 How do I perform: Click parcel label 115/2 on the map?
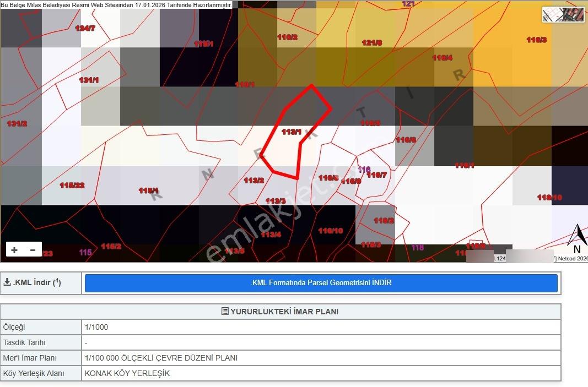pyautogui.click(x=111, y=246)
